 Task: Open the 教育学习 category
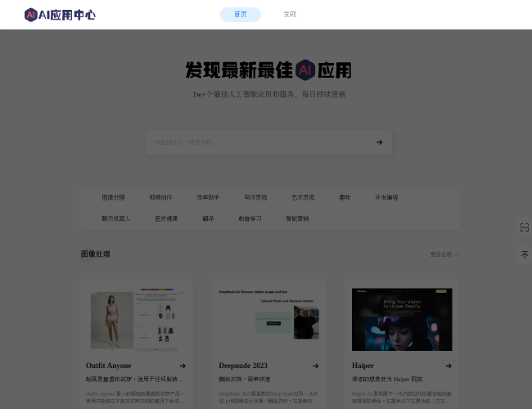[x=250, y=218]
